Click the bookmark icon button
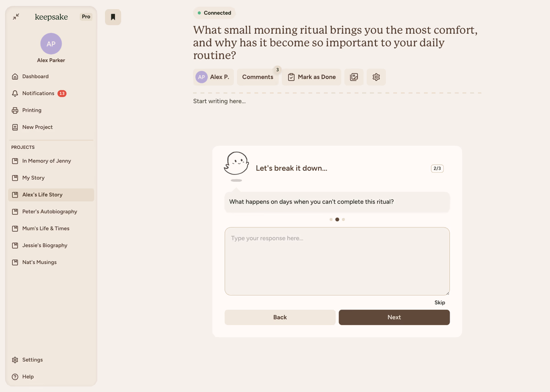Viewport: 550px width, 392px height. click(x=113, y=17)
